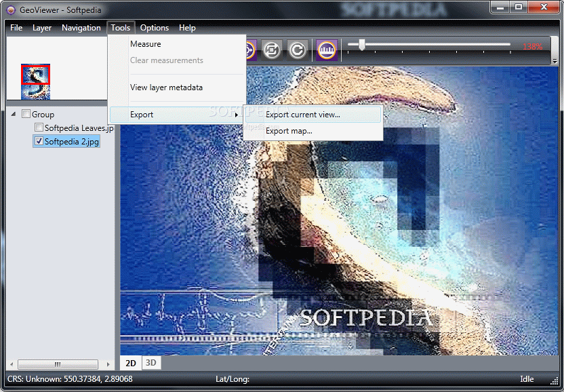Enable the Softpedia Leaves.jpg layer checkbox
This screenshot has height=392, width=564.
pyautogui.click(x=39, y=127)
